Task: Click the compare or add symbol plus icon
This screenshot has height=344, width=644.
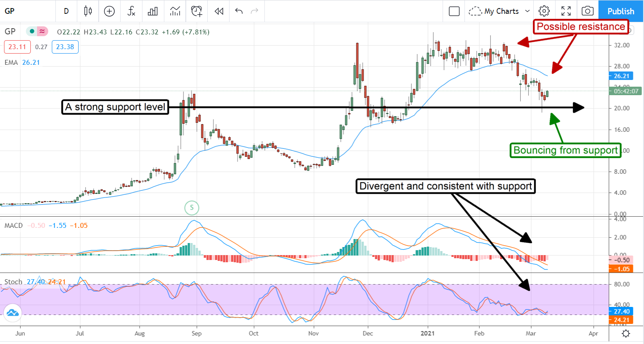Action: (109, 11)
